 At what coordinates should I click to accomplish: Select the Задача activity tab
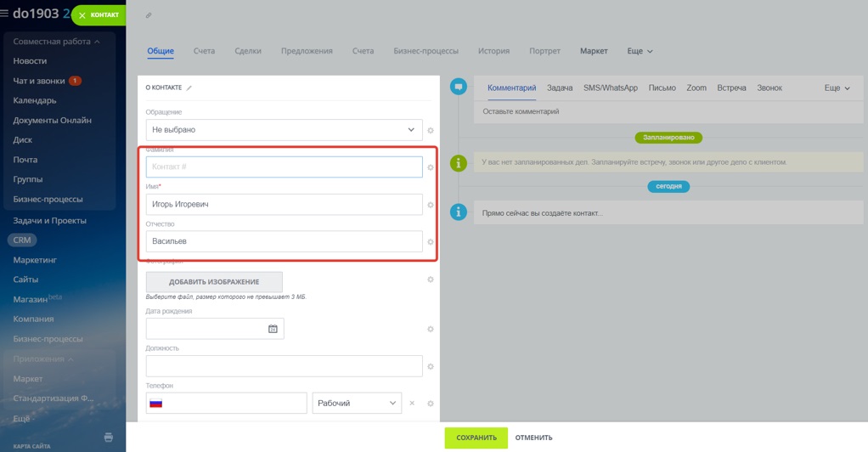click(560, 88)
